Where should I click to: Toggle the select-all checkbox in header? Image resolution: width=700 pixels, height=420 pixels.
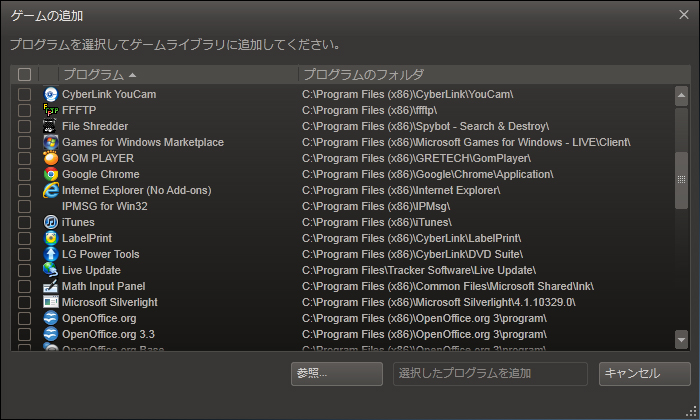pyautogui.click(x=25, y=75)
